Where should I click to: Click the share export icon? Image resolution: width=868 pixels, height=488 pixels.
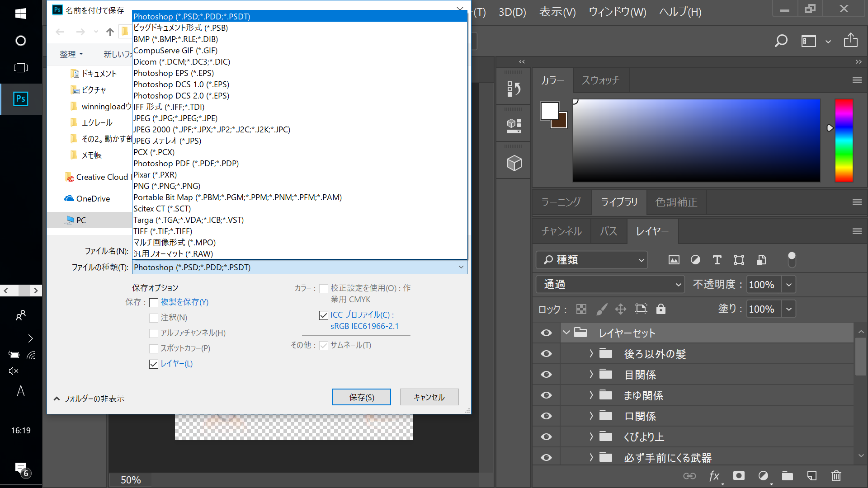pyautogui.click(x=851, y=40)
